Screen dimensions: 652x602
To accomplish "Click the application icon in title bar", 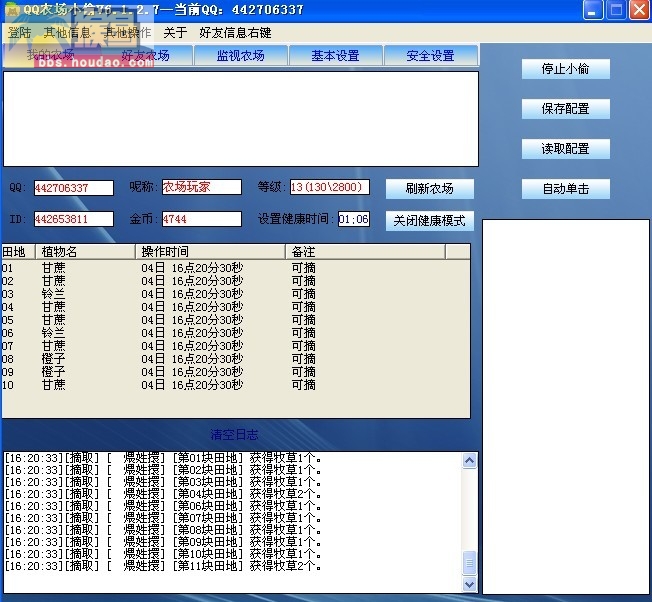I will pyautogui.click(x=12, y=10).
